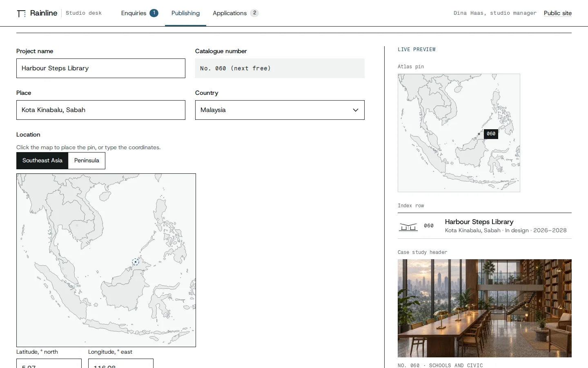Click the Atlas pin preview map
Image resolution: width=588 pixels, height=368 pixels.
(x=459, y=133)
